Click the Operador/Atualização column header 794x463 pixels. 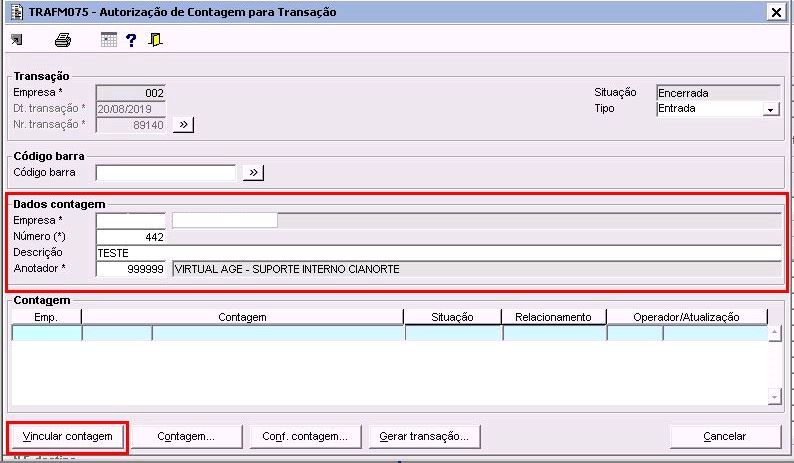pos(687,317)
